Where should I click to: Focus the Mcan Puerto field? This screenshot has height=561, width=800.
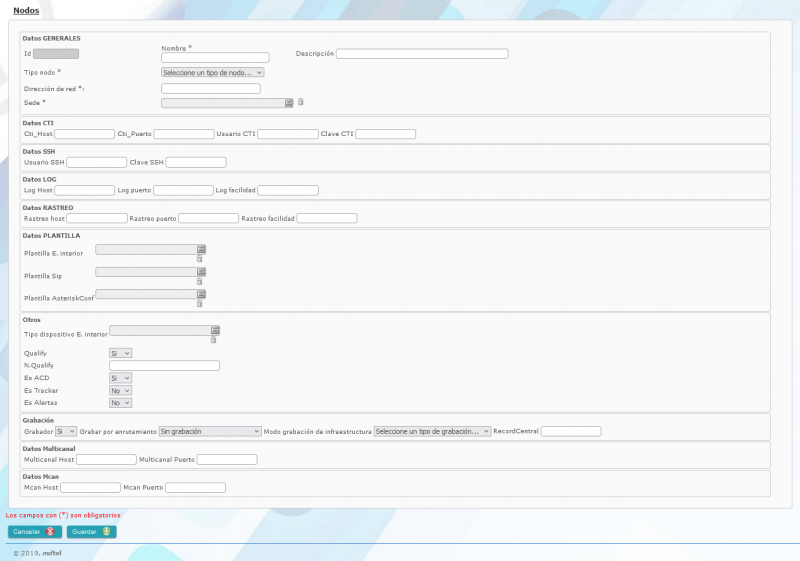point(195,488)
